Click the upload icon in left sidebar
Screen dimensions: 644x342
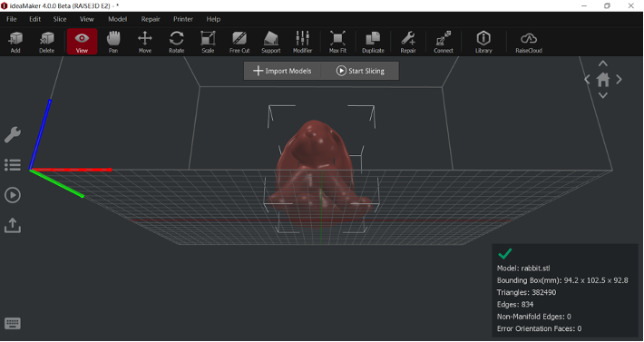(x=13, y=225)
